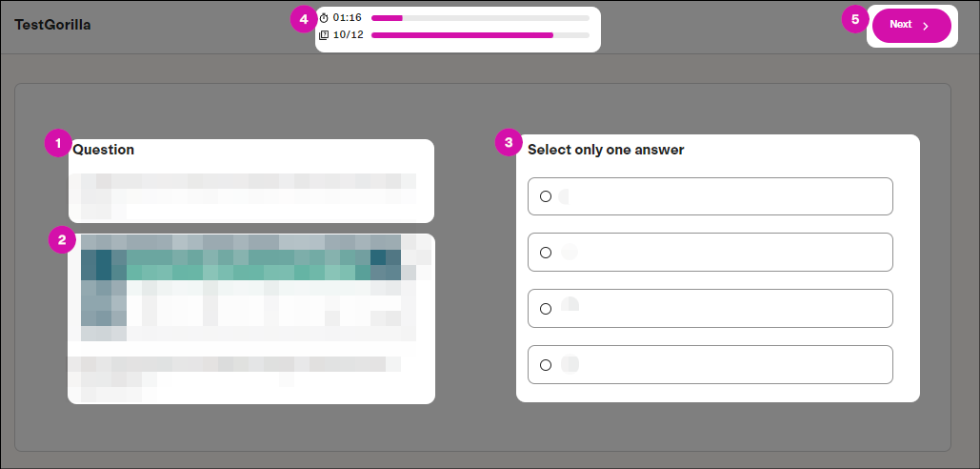
Task: Click the 01:16 timer readout
Action: (x=347, y=17)
